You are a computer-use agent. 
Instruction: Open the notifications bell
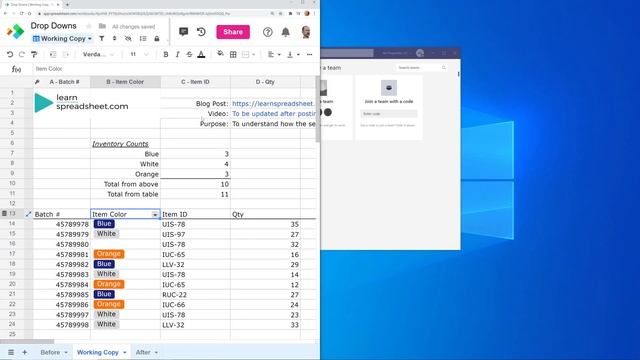(x=286, y=32)
